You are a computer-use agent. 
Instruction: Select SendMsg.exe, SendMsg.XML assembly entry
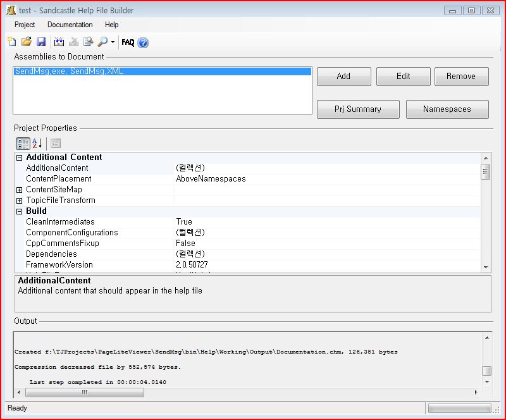click(163, 71)
